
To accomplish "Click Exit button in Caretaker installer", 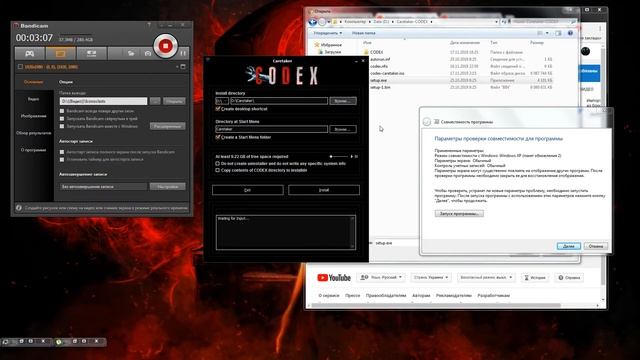I will pyautogui.click(x=248, y=190).
